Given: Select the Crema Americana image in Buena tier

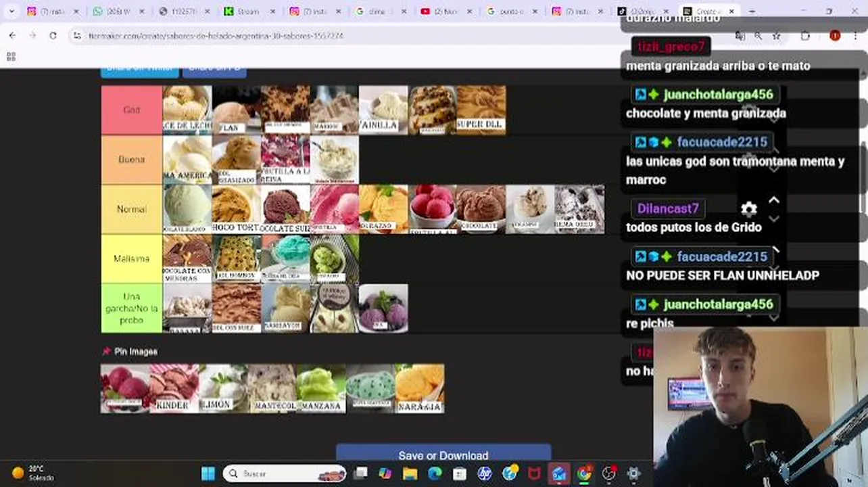Looking at the screenshot, I should coord(187,160).
